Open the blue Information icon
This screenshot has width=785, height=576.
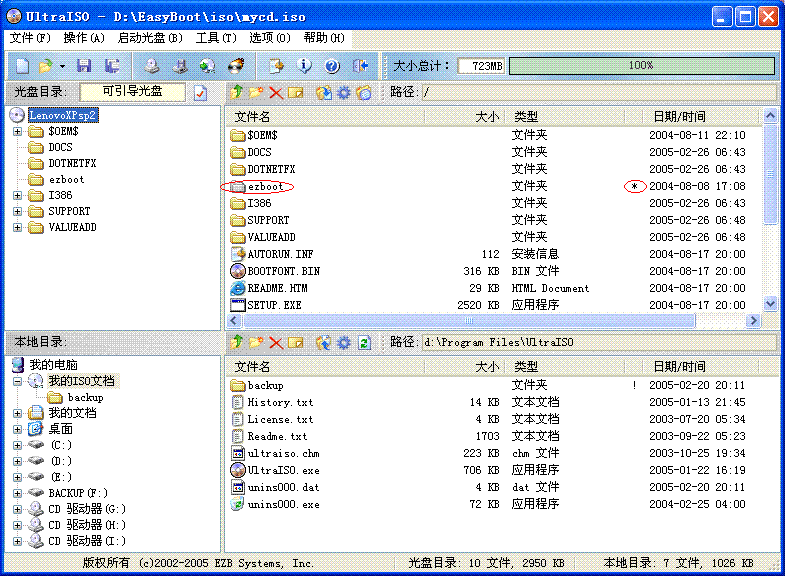tap(304, 66)
